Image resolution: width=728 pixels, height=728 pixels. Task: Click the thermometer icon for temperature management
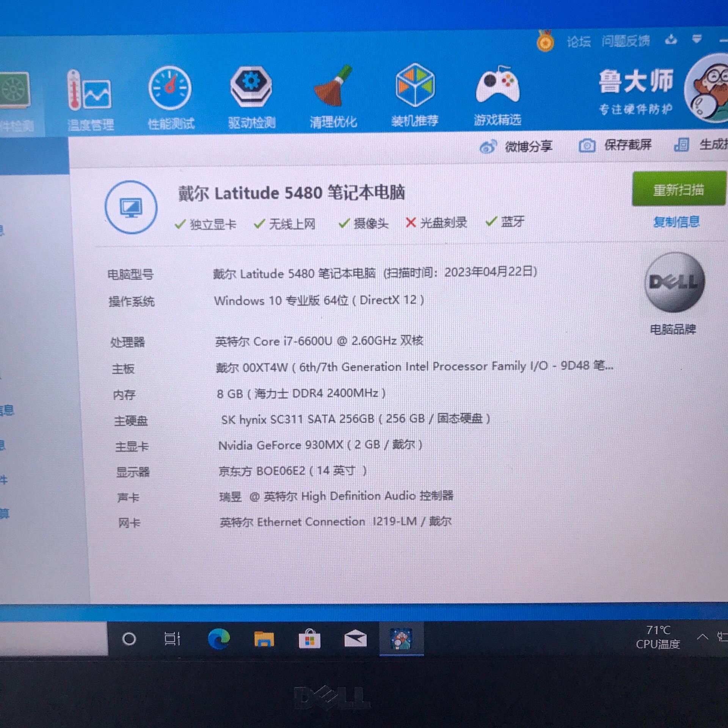(x=89, y=90)
